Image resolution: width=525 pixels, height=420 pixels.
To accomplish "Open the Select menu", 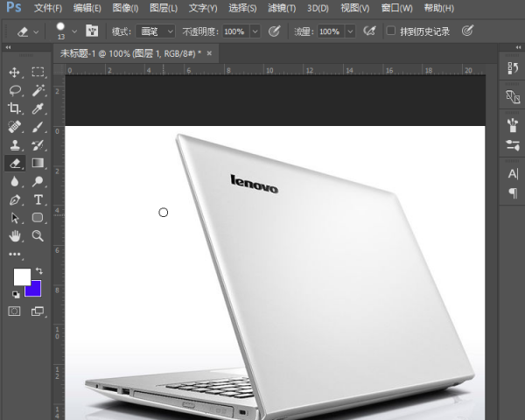I will [242, 8].
